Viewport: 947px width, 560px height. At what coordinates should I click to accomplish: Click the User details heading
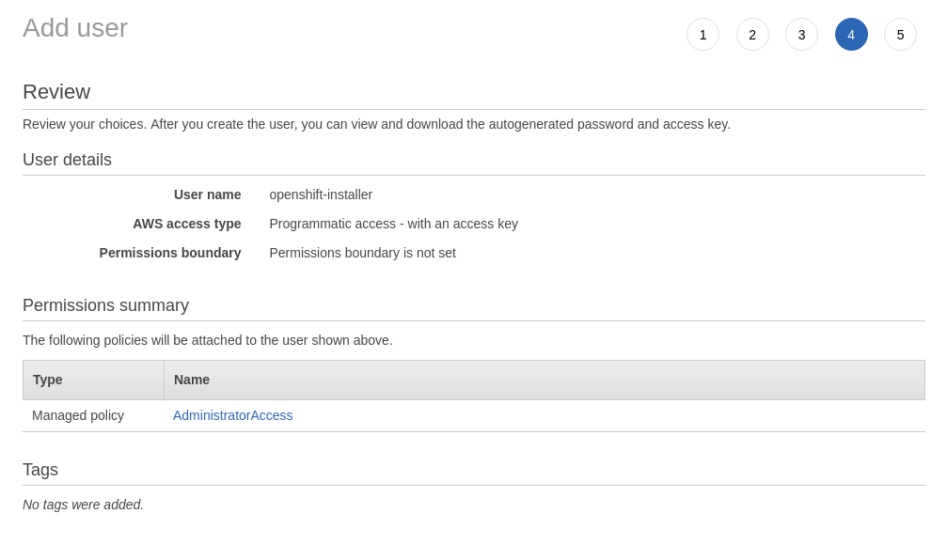tap(67, 160)
